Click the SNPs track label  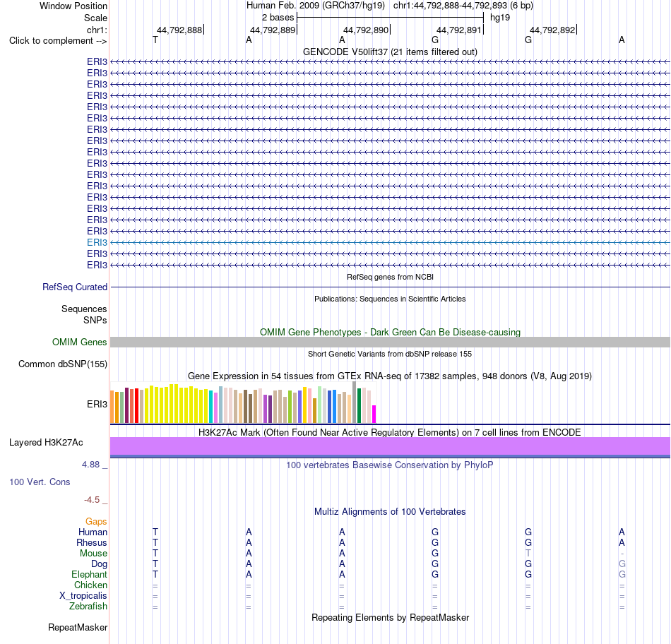[95, 320]
